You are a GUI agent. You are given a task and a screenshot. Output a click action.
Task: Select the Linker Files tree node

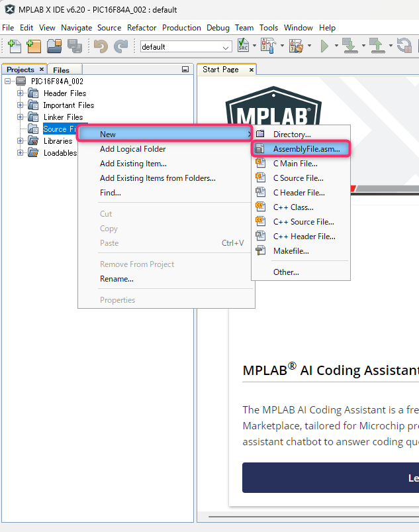pyautogui.click(x=63, y=117)
